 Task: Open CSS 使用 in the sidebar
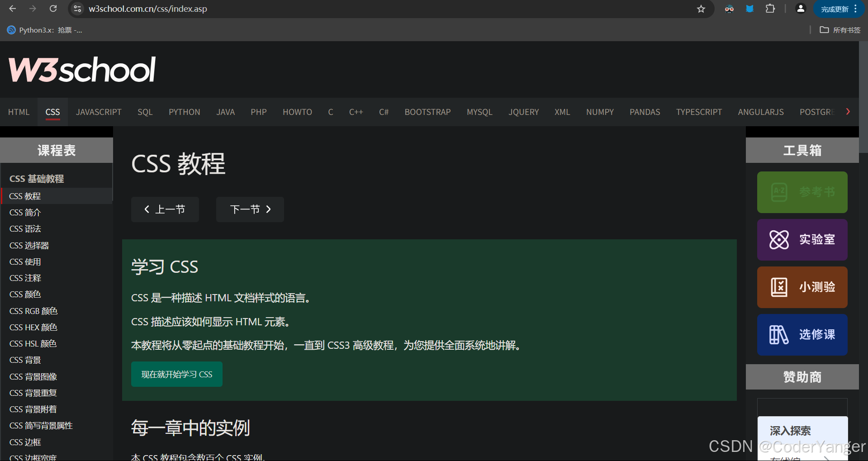point(57,261)
